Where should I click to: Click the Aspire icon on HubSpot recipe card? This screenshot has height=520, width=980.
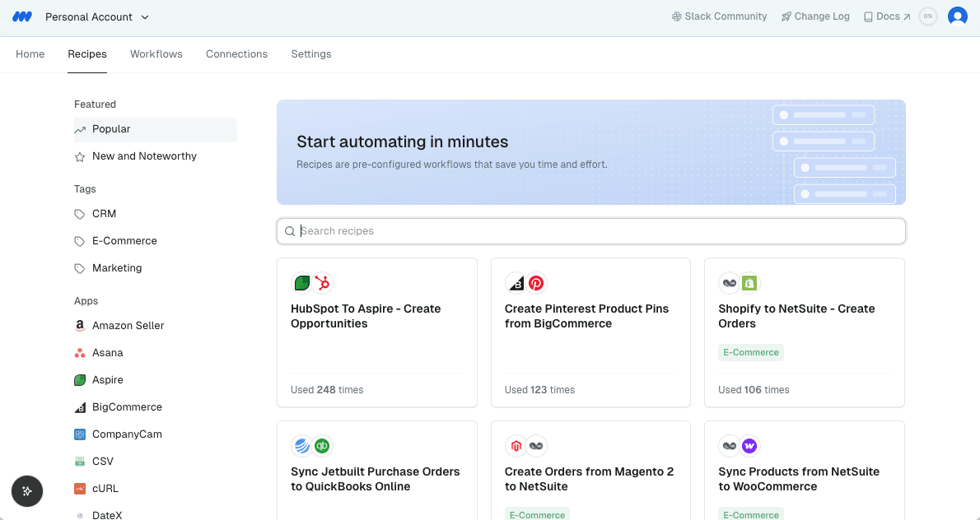(302, 283)
